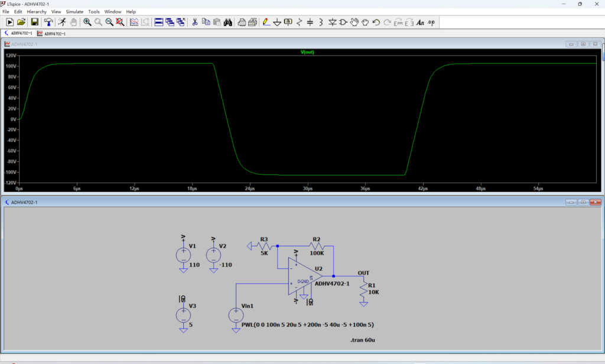Click the -110 value of V2
The image size is (605, 364).
[x=225, y=265]
